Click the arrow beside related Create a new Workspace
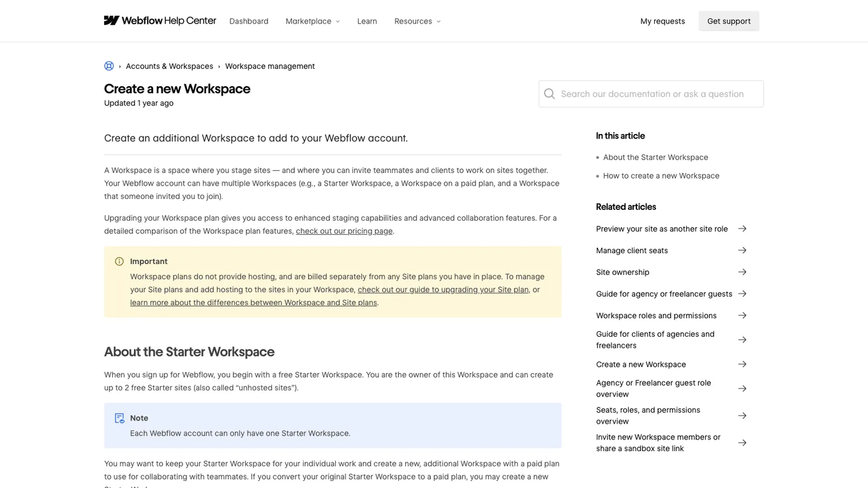The image size is (868, 488). point(742,364)
